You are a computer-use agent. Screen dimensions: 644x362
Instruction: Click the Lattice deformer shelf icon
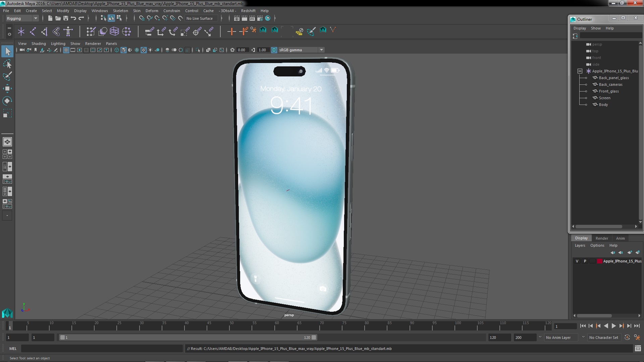[114, 32]
